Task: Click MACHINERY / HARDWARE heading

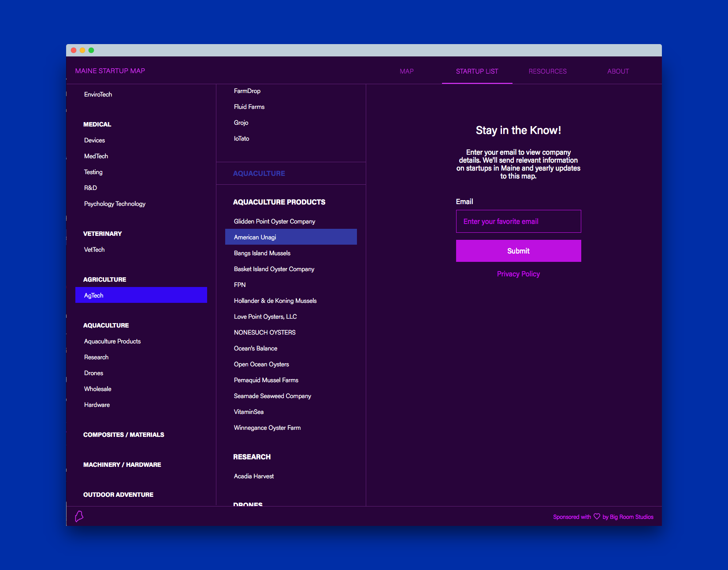Action: [x=122, y=465]
